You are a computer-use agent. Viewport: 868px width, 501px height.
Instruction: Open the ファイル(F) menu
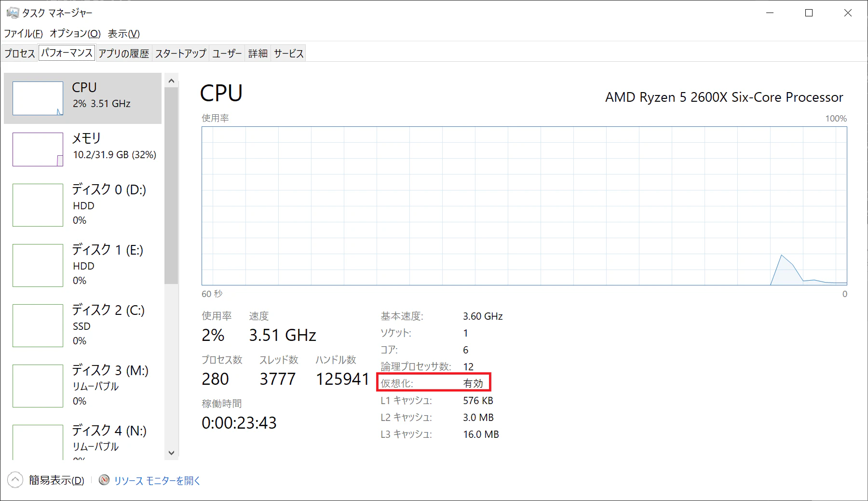tap(23, 33)
